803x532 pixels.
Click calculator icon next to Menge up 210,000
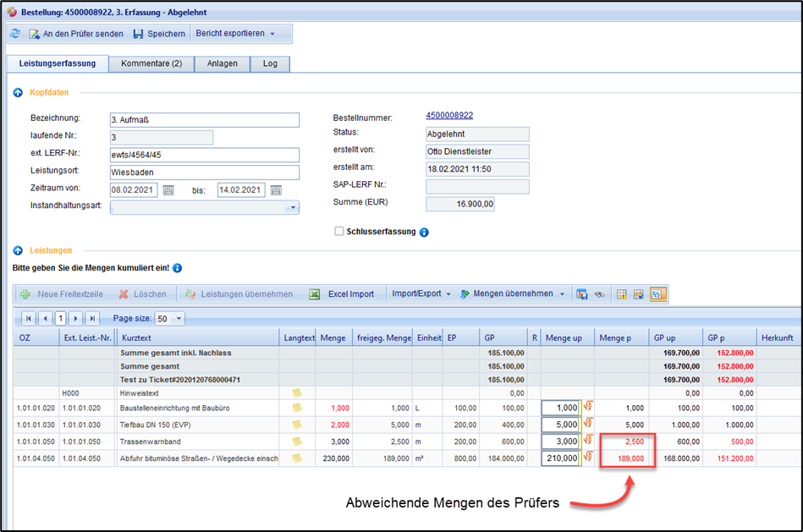tap(587, 458)
